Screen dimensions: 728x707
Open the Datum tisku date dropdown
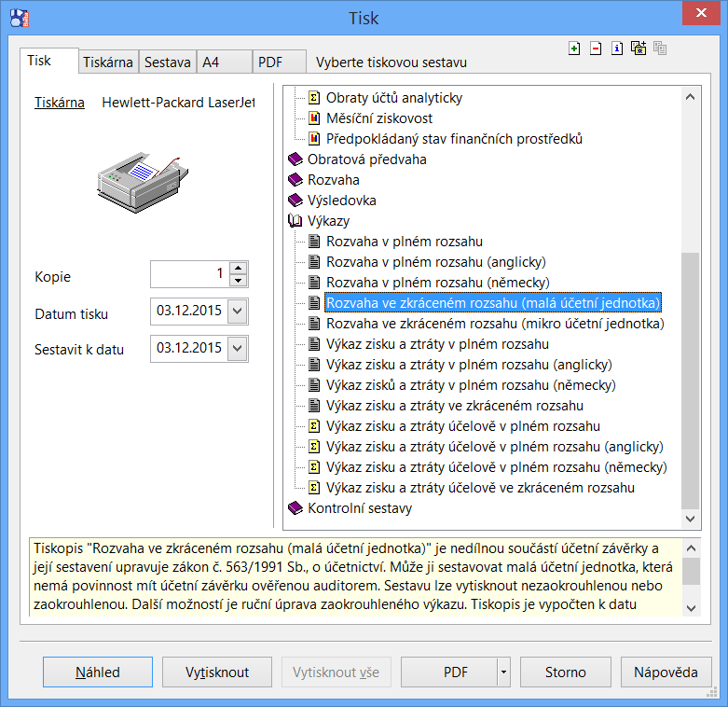coord(238,311)
